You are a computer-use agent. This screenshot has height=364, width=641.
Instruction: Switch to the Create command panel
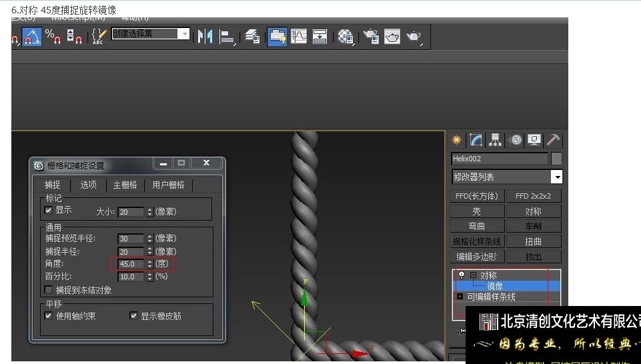tap(457, 140)
